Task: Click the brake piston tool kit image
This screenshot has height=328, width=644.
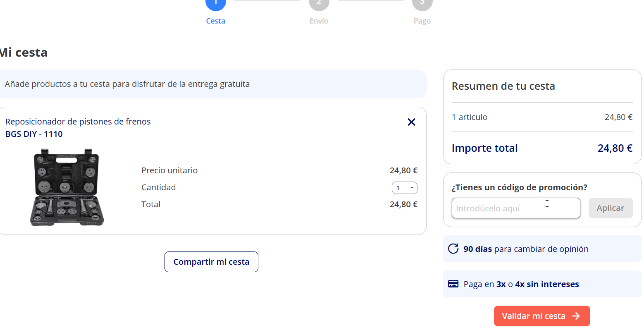Action: pos(67,187)
